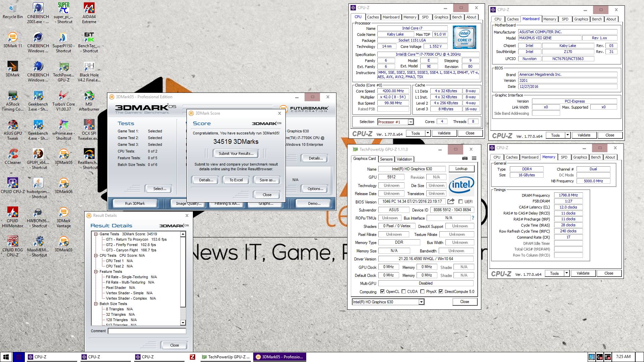Open the Validation tab in GPU-Z
The image size is (644, 362).
coord(404,159)
